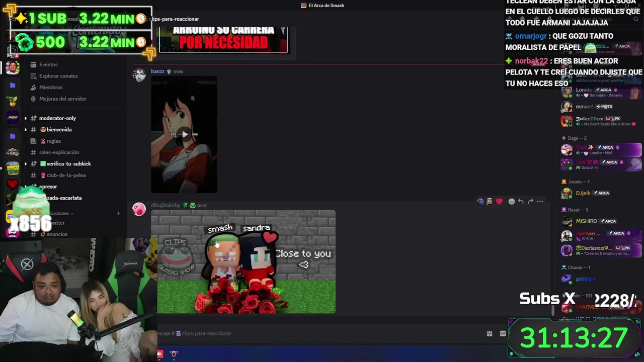The image size is (644, 362).
Task: Open the roles-explicación channel
Action: coord(59,152)
